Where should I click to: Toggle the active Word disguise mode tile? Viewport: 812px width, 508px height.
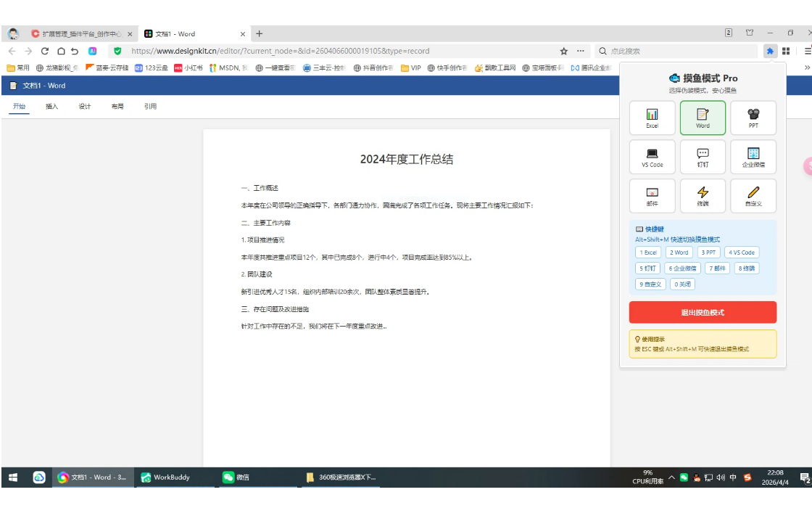[703, 118]
